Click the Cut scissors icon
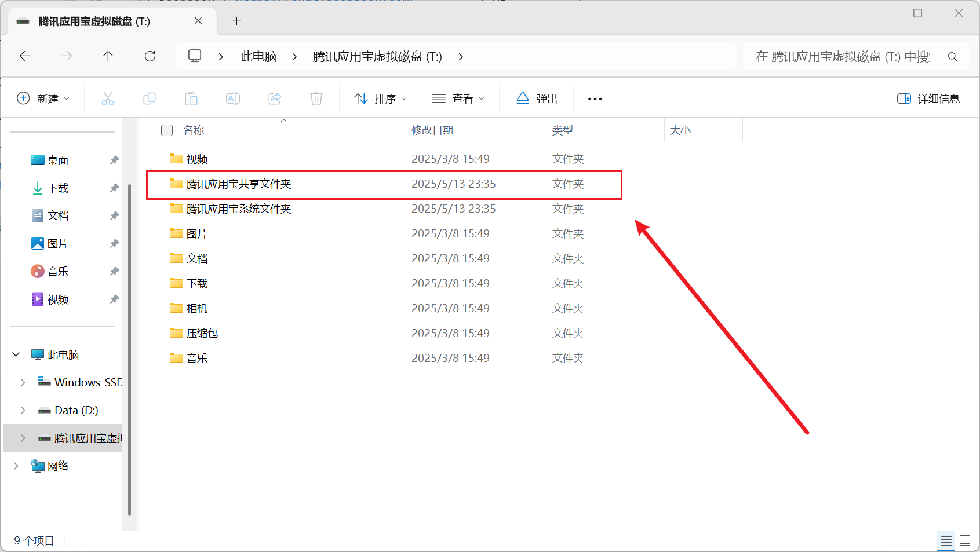Image resolution: width=980 pixels, height=552 pixels. tap(108, 98)
